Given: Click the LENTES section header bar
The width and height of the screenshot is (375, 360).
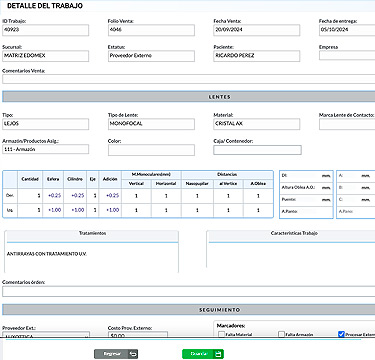Looking at the screenshot, I should [x=189, y=97].
